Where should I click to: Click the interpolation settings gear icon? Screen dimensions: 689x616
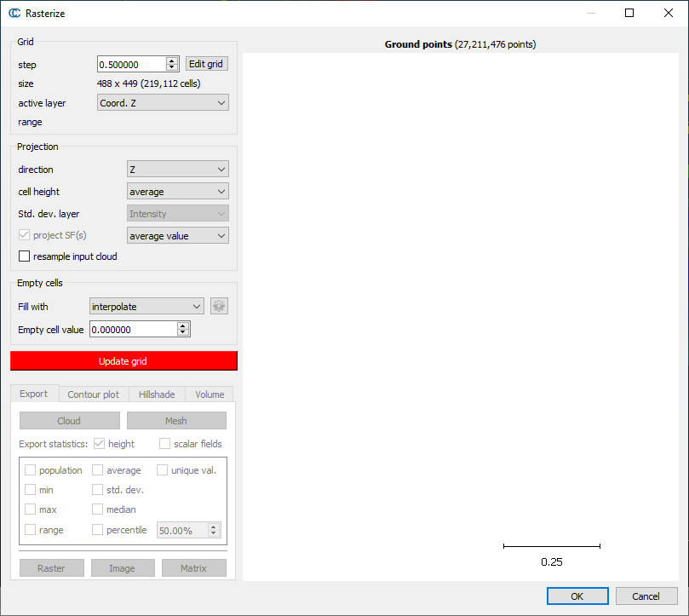(x=219, y=307)
